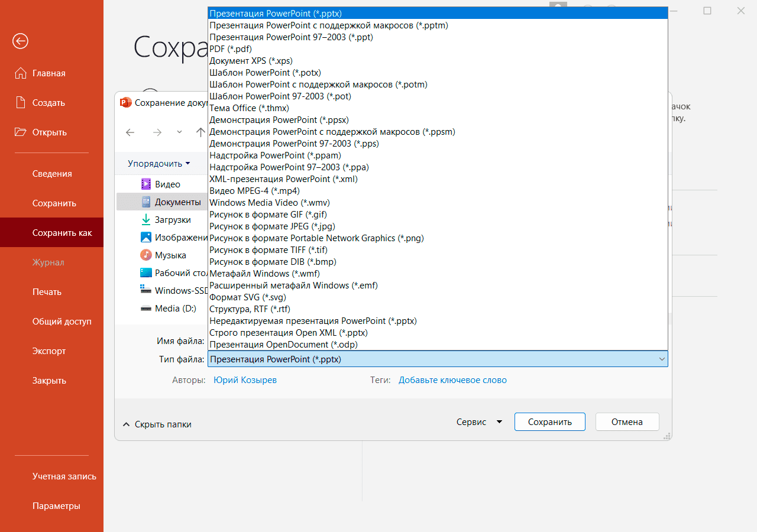Open recent locations dropdown chevron

(180, 132)
